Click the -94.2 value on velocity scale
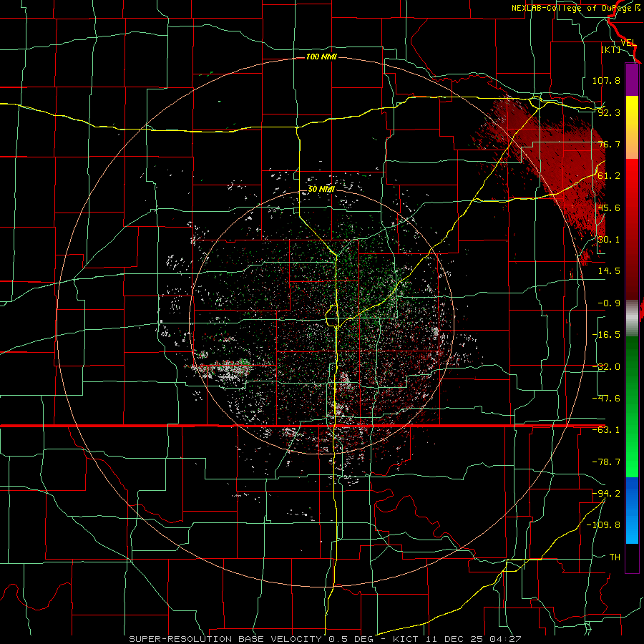The height and width of the screenshot is (644, 644). (606, 494)
